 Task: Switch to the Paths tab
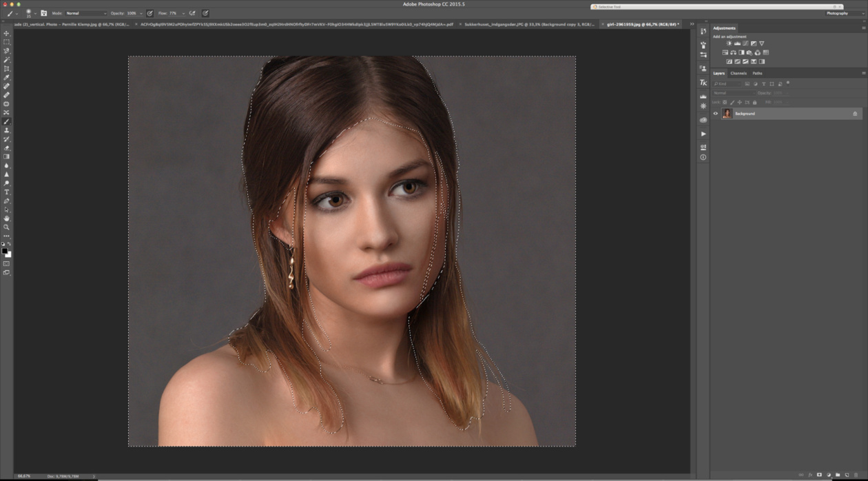point(757,73)
